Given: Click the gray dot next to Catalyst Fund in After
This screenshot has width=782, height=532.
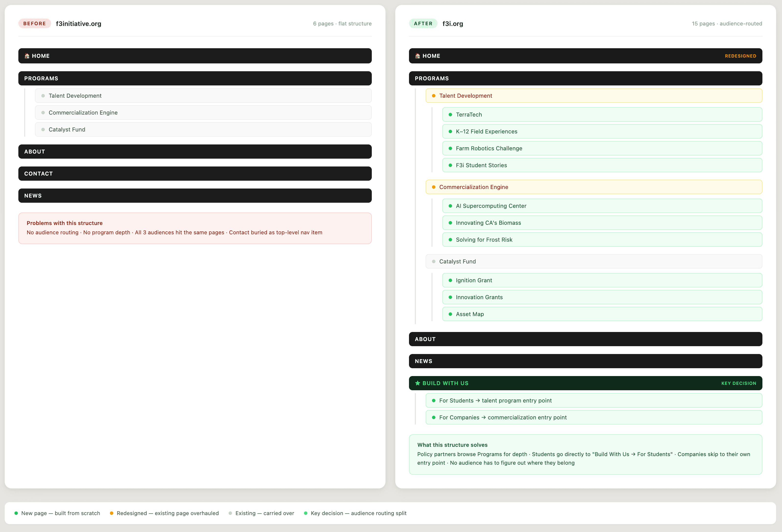Looking at the screenshot, I should click(433, 261).
